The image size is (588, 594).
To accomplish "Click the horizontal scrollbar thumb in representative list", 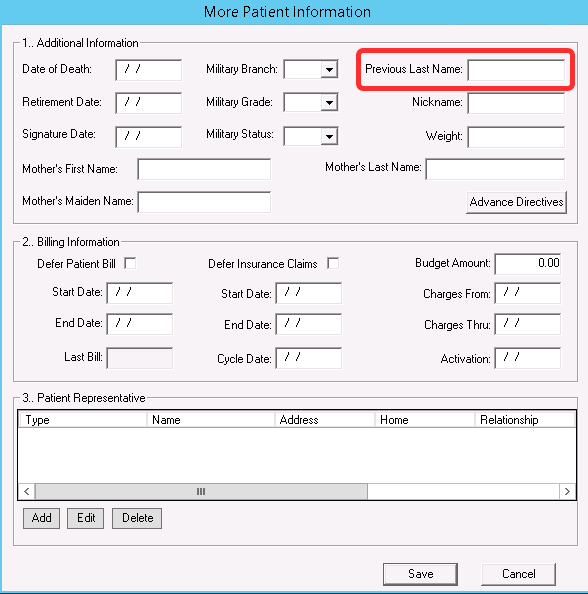I will 201,491.
